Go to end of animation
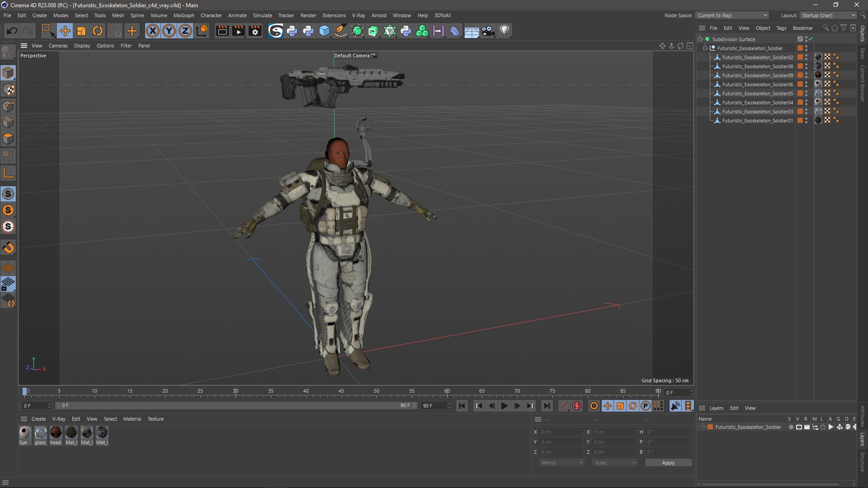 click(x=547, y=406)
